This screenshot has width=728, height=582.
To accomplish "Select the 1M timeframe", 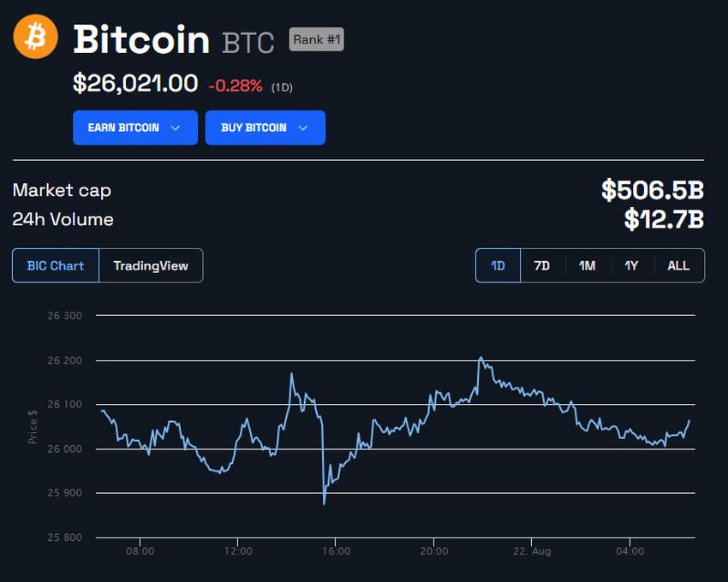I will tap(587, 265).
